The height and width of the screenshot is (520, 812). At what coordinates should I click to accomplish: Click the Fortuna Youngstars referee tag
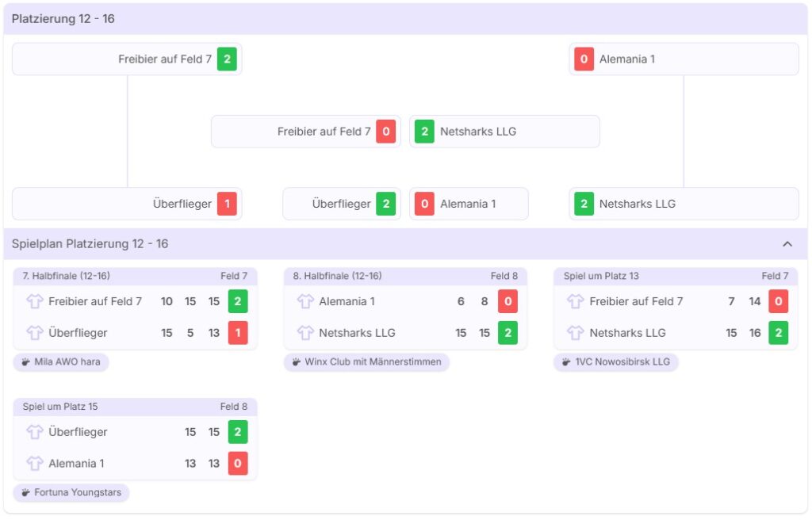[x=71, y=493]
